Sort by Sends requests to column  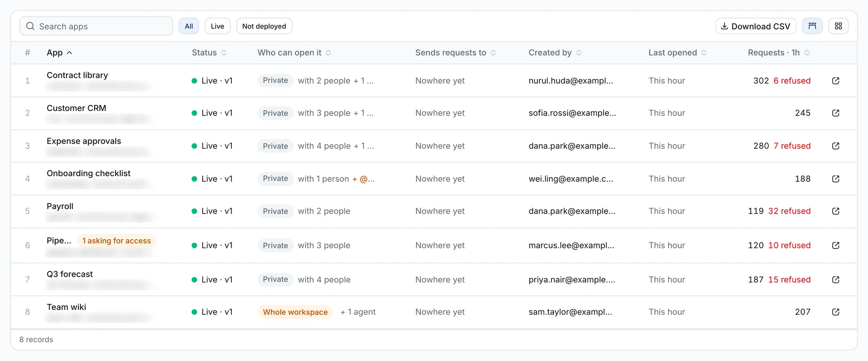click(x=455, y=52)
